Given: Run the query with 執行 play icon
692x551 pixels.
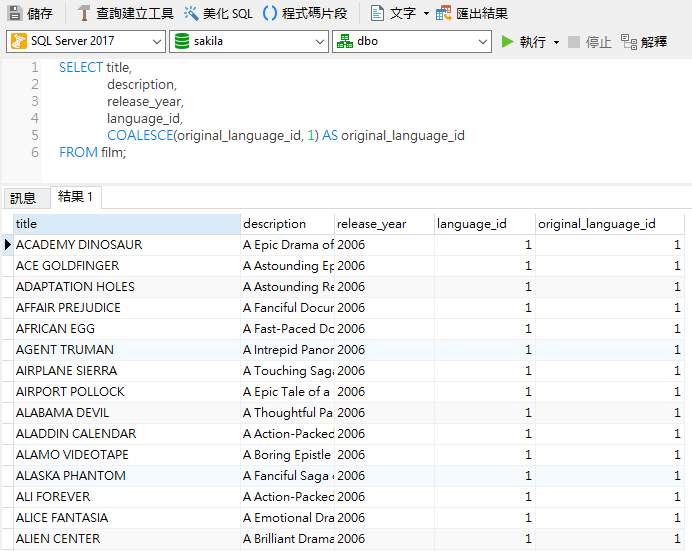Looking at the screenshot, I should coord(508,42).
